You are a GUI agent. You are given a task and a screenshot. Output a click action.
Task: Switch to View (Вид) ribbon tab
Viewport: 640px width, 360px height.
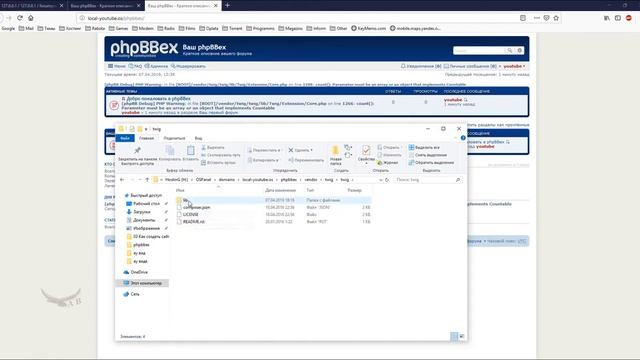(x=198, y=138)
